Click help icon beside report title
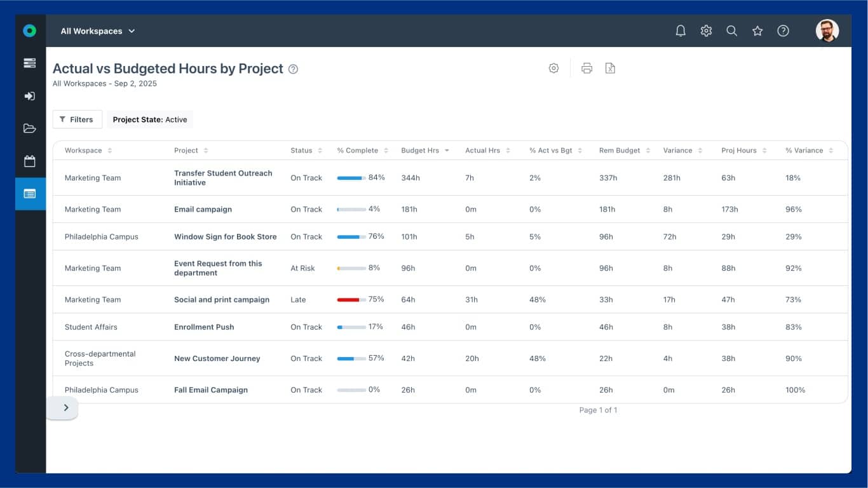The width and height of the screenshot is (868, 488). click(x=293, y=69)
